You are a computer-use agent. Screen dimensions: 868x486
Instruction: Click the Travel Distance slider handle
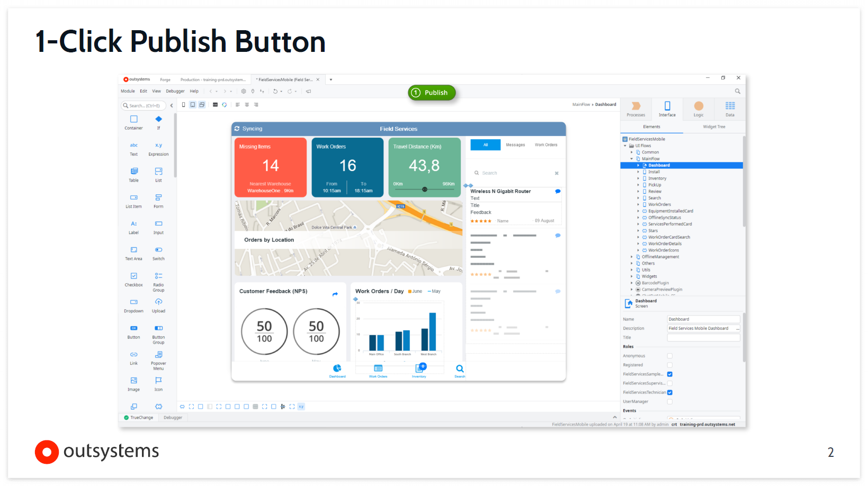point(425,190)
